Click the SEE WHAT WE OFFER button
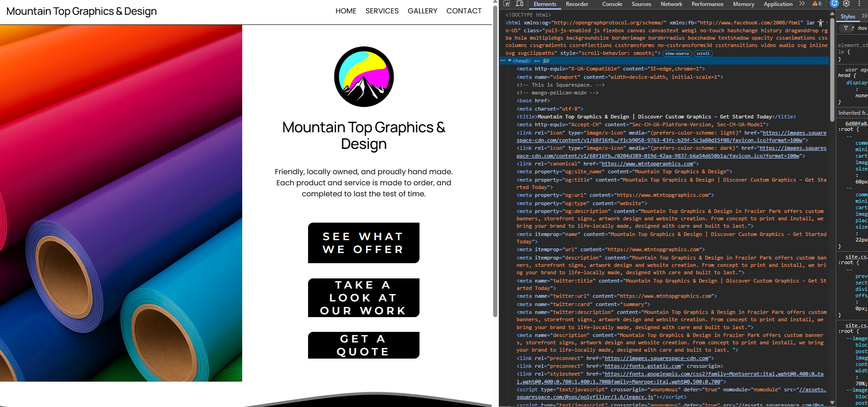 (x=364, y=243)
